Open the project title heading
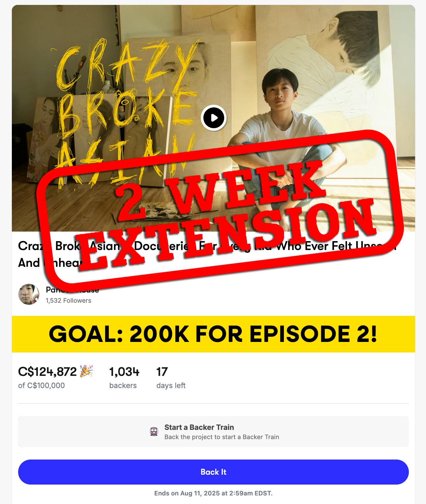The image size is (426, 504). [x=208, y=254]
